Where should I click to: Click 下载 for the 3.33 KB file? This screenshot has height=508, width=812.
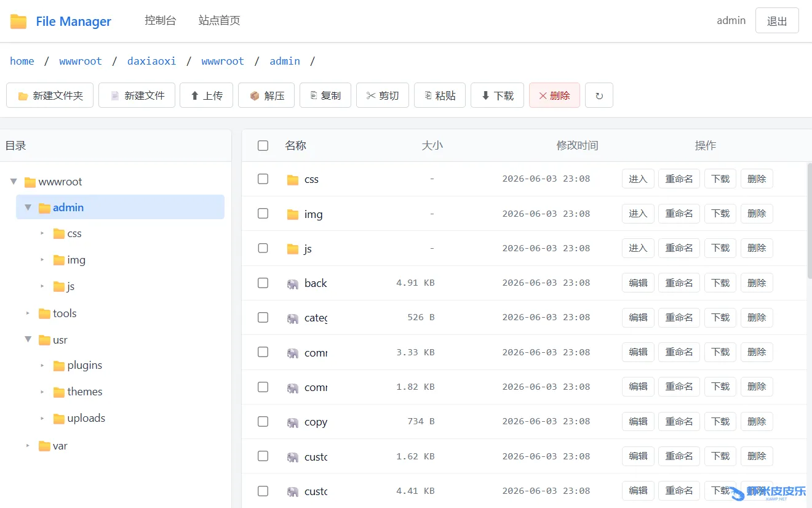(720, 352)
